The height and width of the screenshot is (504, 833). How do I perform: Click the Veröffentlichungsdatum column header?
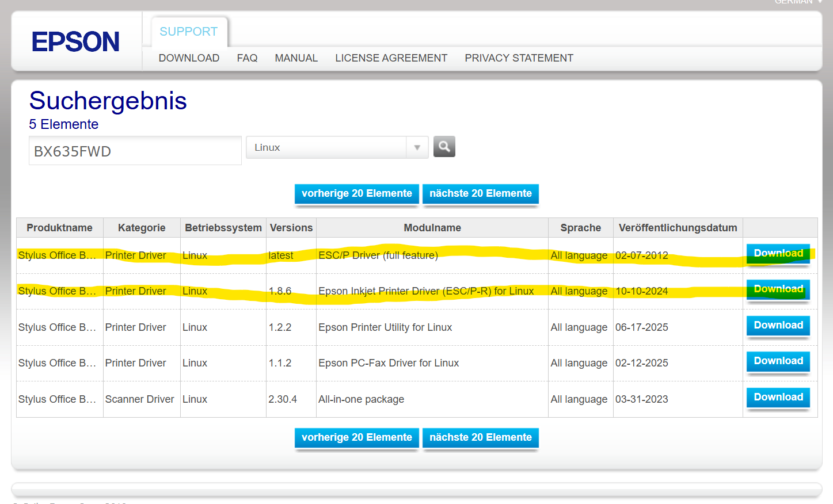pos(678,228)
